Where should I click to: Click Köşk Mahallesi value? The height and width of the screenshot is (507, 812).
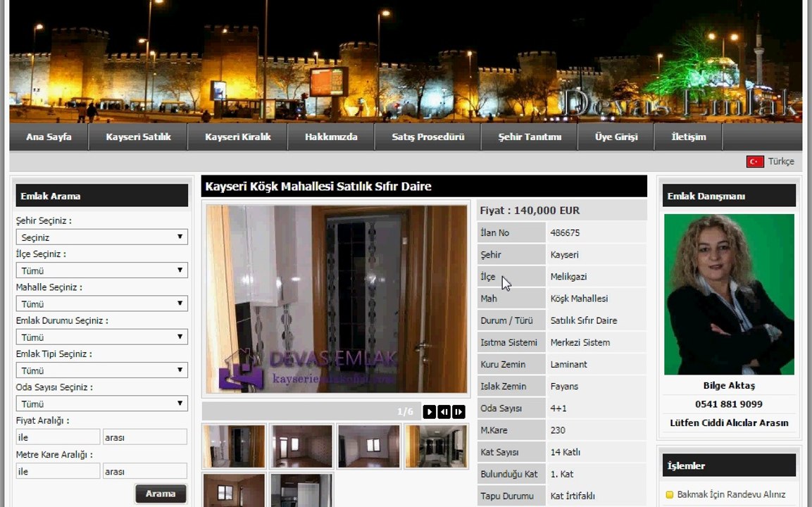[x=579, y=299]
